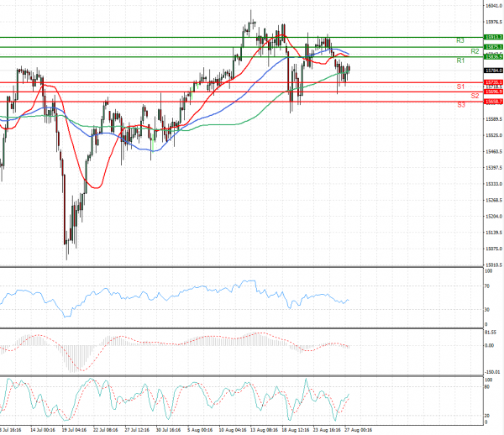This screenshot has height=435, width=504.
Task: Click the 30 Jul 16:16 date label
Action: pos(168,430)
